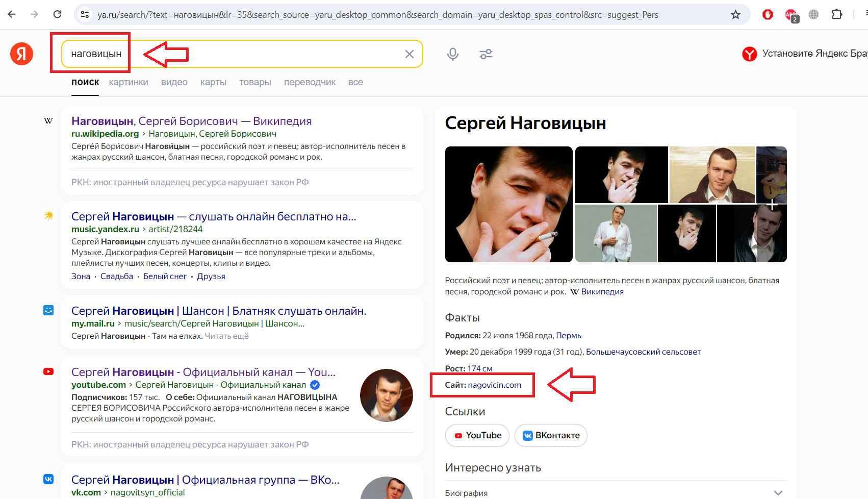Click the my.mail.ru favicon beside the result
The height and width of the screenshot is (499, 868).
pos(48,310)
